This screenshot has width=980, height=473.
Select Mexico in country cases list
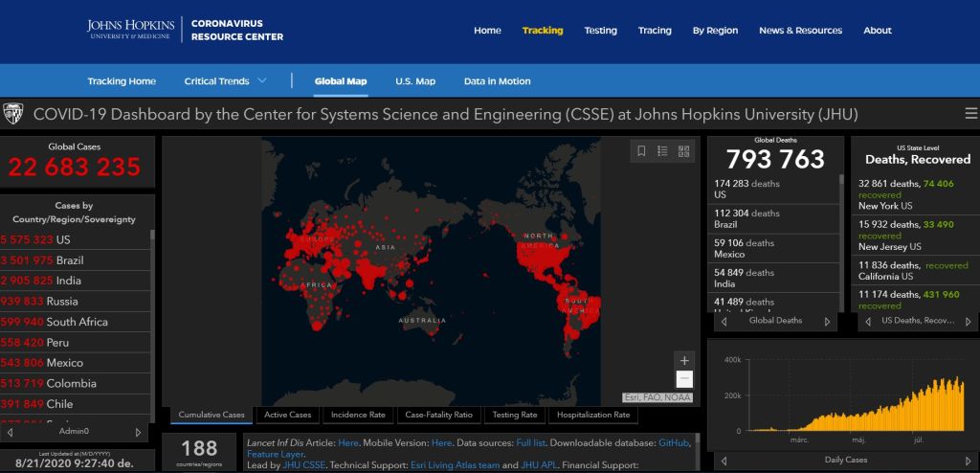point(75,363)
